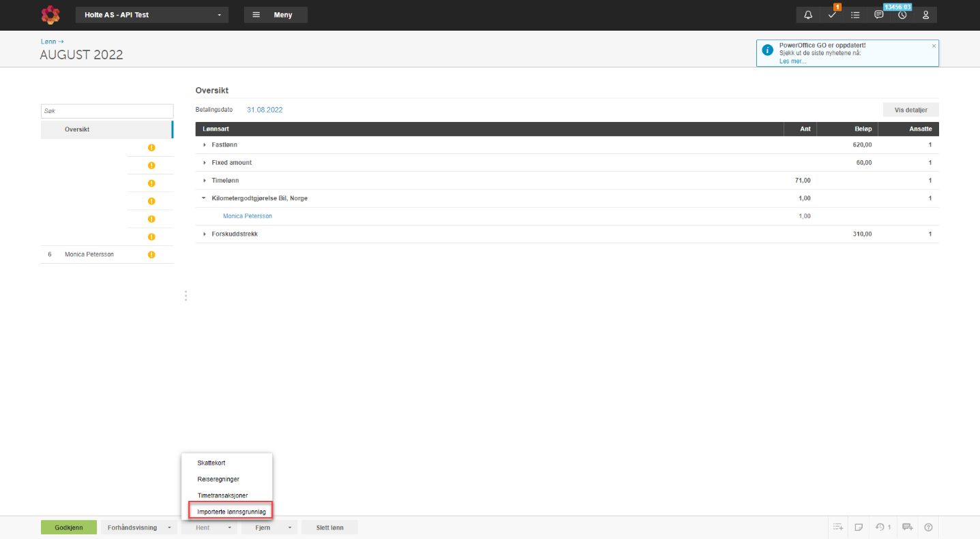Image resolution: width=980 pixels, height=539 pixels.
Task: Open the time tracking clock icon
Action: pyautogui.click(x=902, y=15)
